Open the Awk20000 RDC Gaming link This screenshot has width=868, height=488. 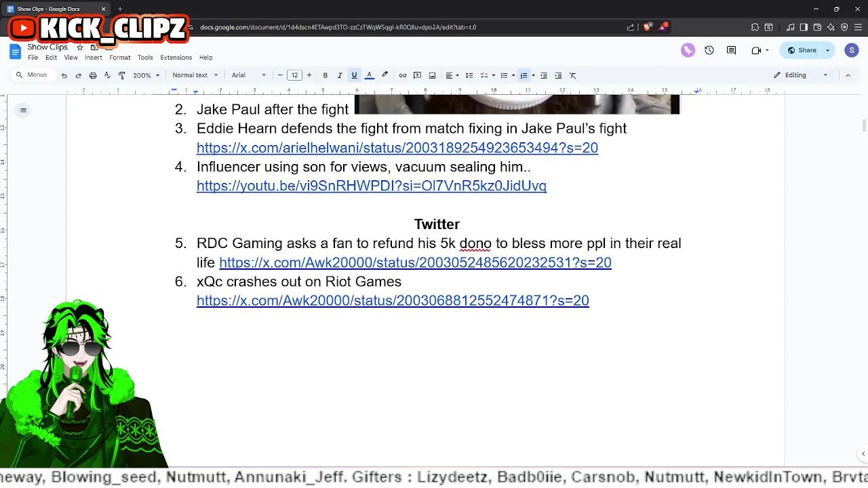click(415, 262)
